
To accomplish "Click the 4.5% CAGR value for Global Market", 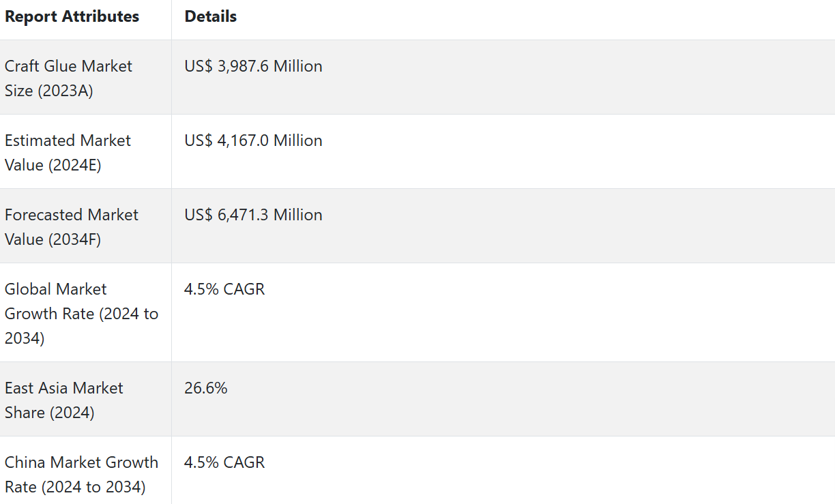I will pyautogui.click(x=224, y=289).
